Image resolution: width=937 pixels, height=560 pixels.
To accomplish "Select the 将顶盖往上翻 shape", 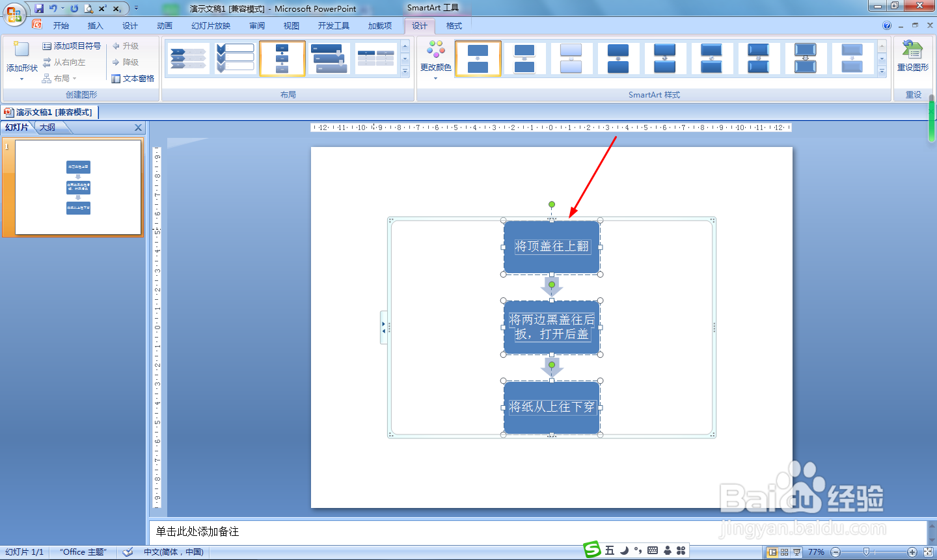I will click(552, 247).
